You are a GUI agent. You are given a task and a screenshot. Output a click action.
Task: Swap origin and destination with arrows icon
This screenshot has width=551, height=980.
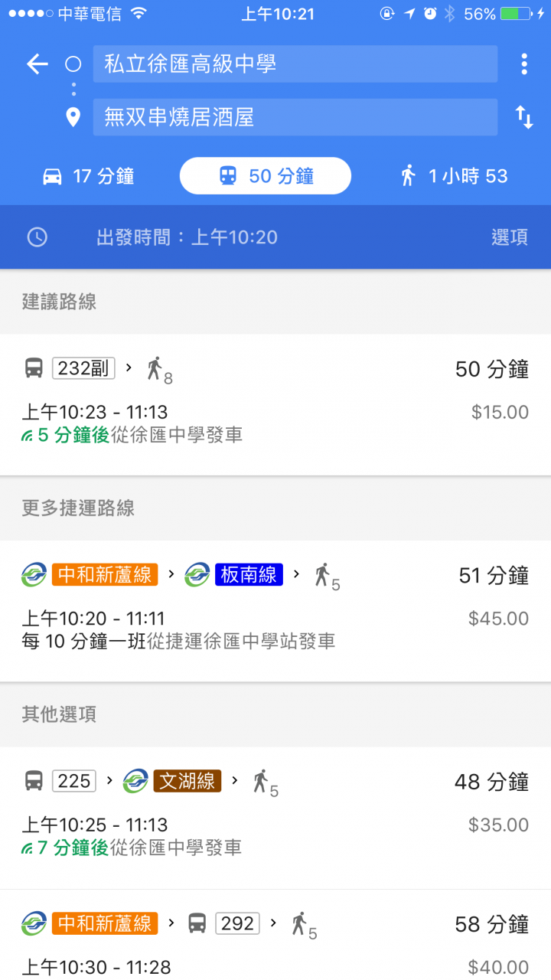pyautogui.click(x=524, y=117)
